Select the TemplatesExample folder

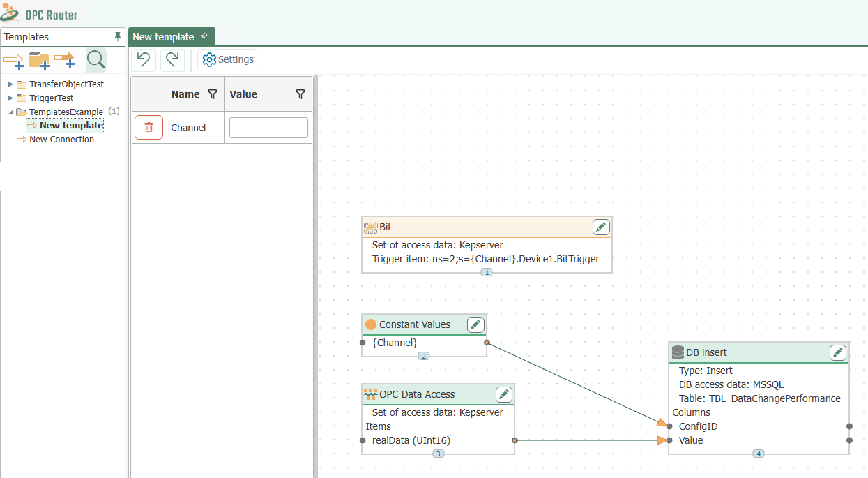click(66, 112)
